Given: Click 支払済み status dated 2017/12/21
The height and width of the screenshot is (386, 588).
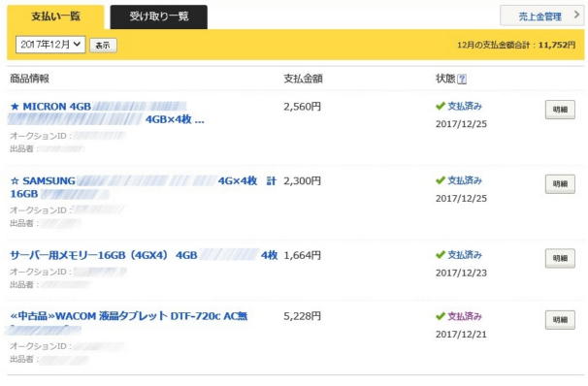Looking at the screenshot, I should pos(464,316).
